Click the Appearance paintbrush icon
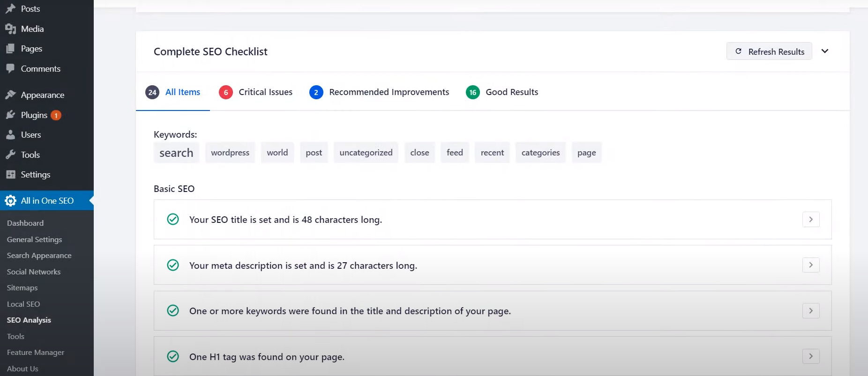This screenshot has width=868, height=376. 10,95
